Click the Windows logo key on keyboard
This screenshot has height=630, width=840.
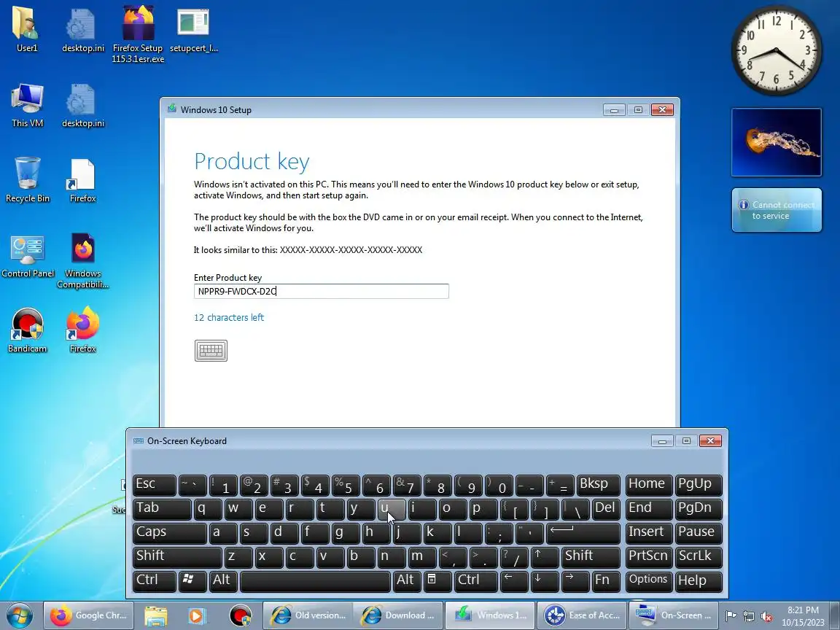coord(192,581)
